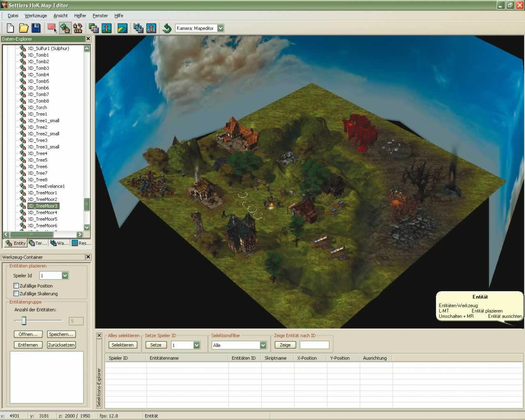
Task: Click the Entfernen button
Action: pyautogui.click(x=28, y=345)
